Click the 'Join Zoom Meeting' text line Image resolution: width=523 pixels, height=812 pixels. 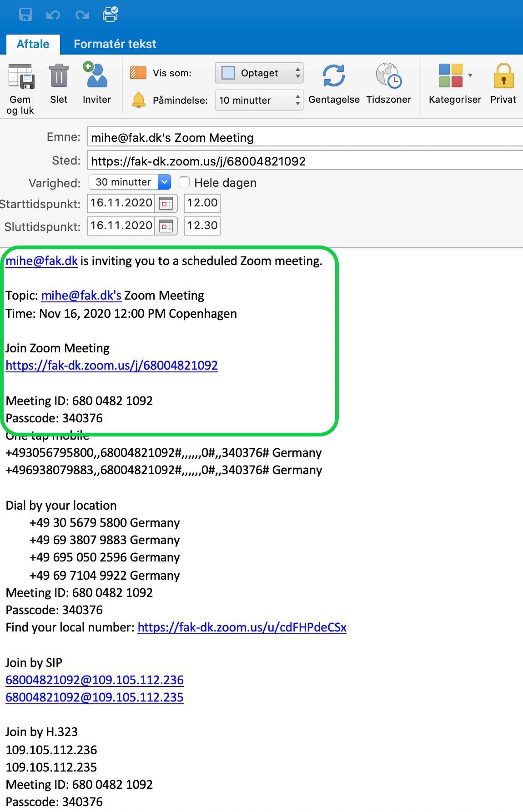pyautogui.click(x=58, y=348)
